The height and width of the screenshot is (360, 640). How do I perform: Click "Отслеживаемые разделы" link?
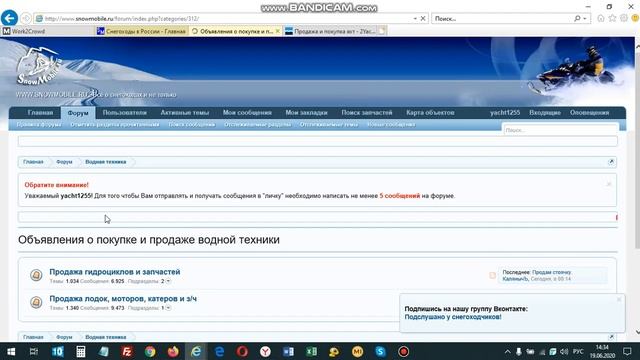(x=257, y=124)
